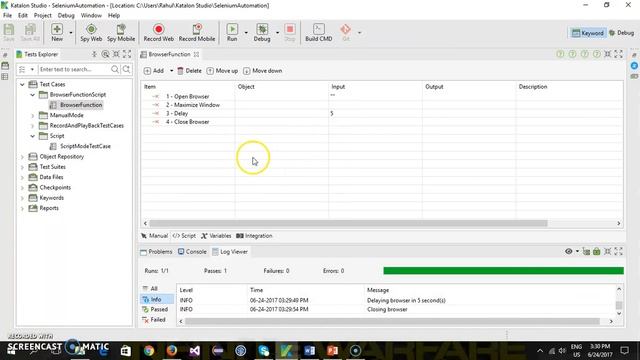Open the Project menu
This screenshot has height=360, width=640.
pyautogui.click(x=42, y=16)
